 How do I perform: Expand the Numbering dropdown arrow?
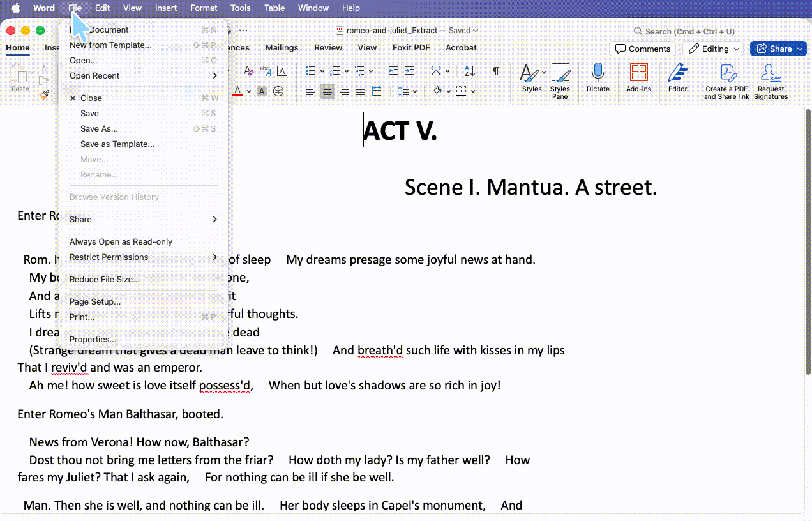pos(346,72)
